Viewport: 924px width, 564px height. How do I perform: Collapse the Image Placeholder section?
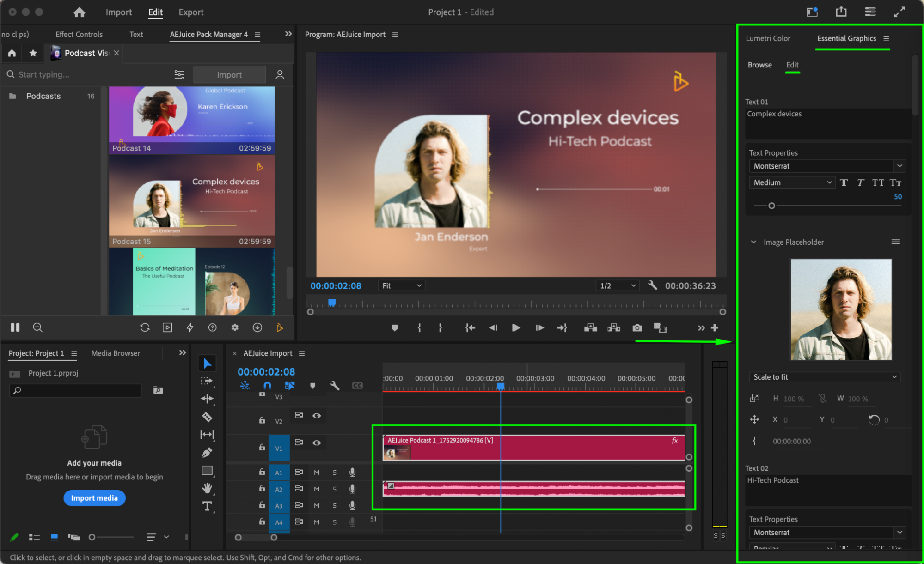[x=753, y=242]
